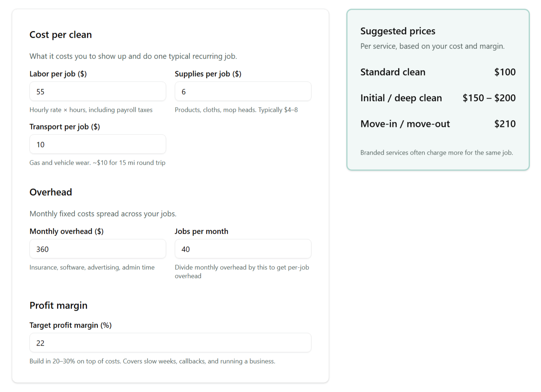This screenshot has height=392, width=541.
Task: Click the "Overhead" section heading
Action: [51, 192]
